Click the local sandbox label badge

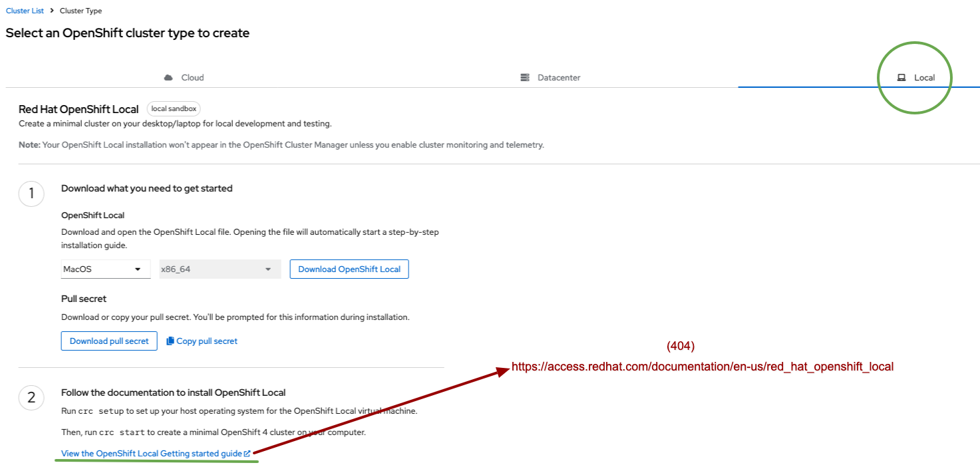point(174,109)
